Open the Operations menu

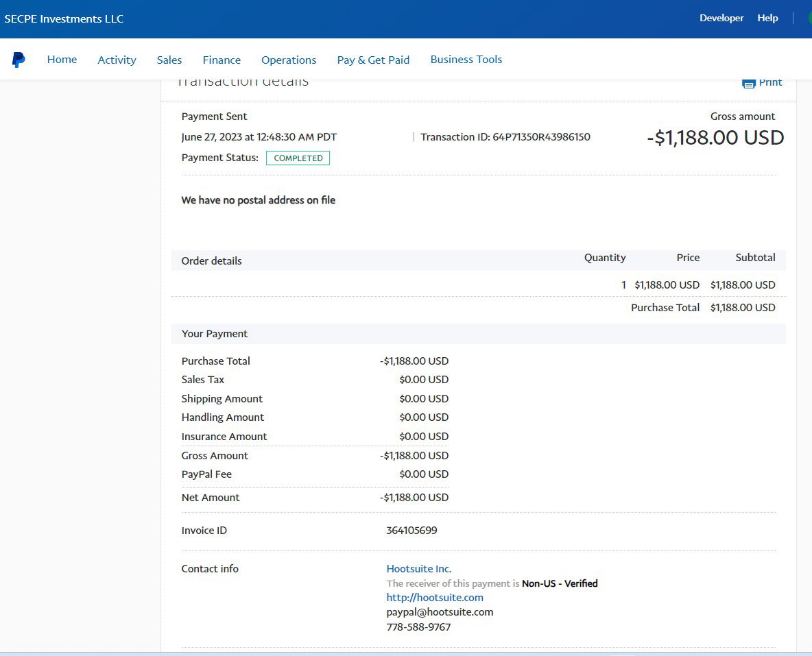pyautogui.click(x=289, y=60)
